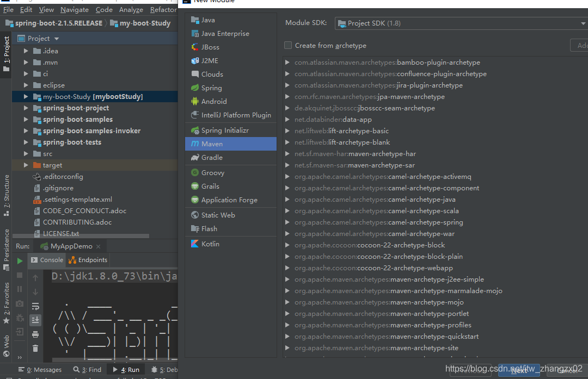The height and width of the screenshot is (379, 588).
Task: Enable Create from archetype checkbox
Action: (288, 45)
